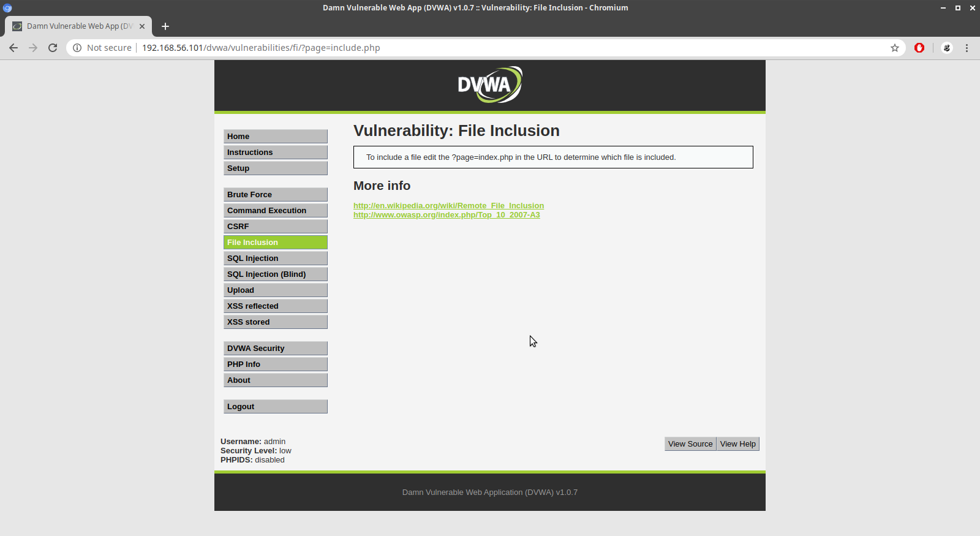The height and width of the screenshot is (536, 980).
Task: Go to Setup in sidebar
Action: click(276, 168)
